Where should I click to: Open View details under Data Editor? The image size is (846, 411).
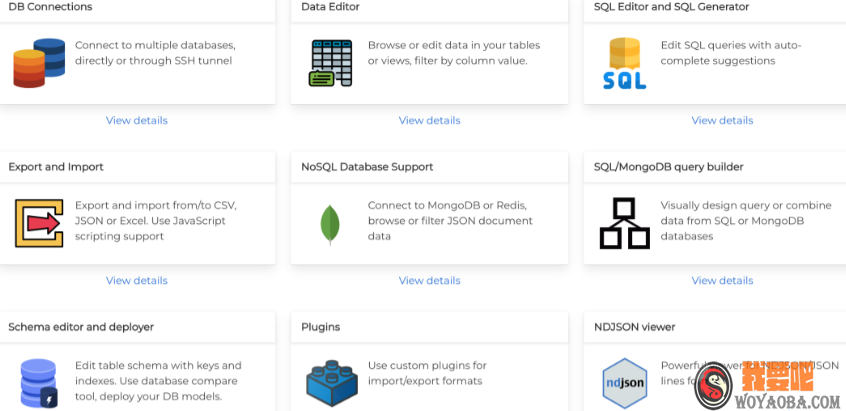[x=430, y=121]
